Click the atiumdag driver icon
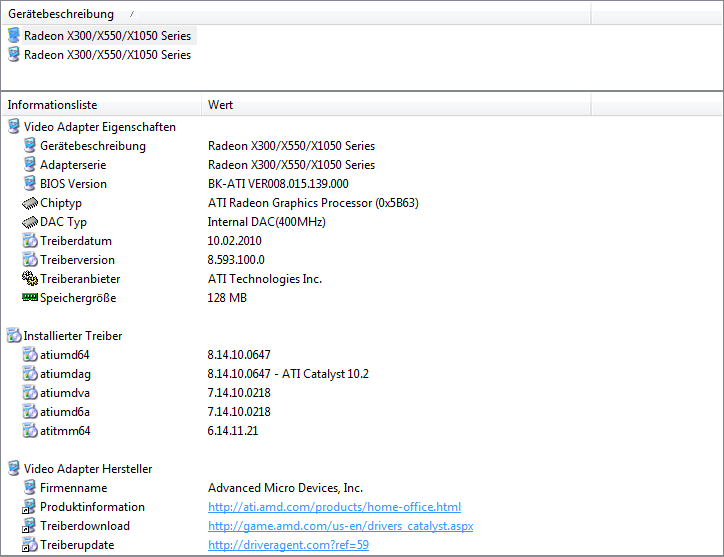The image size is (724, 557). (x=30, y=374)
